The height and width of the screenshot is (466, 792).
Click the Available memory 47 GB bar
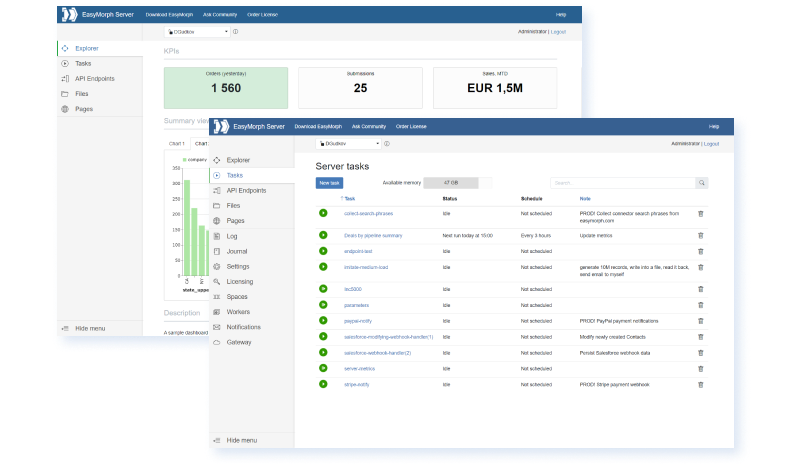pyautogui.click(x=457, y=183)
